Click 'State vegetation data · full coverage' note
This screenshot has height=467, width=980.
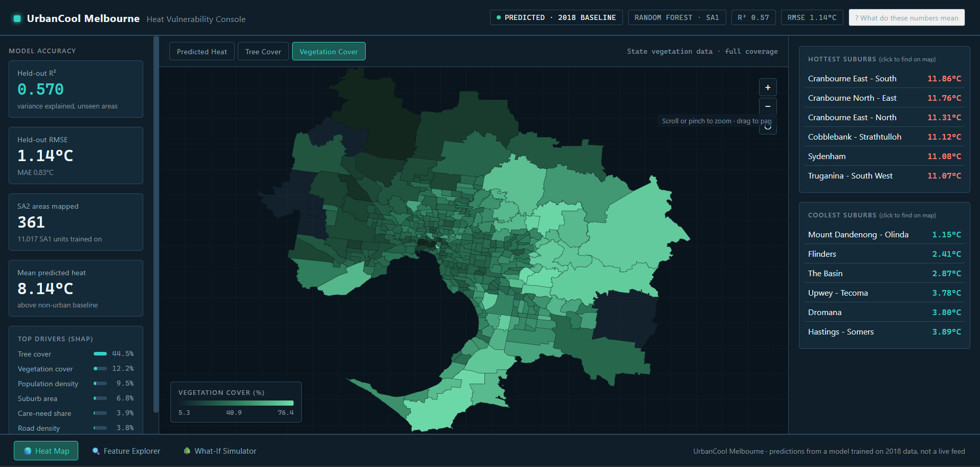[702, 51]
